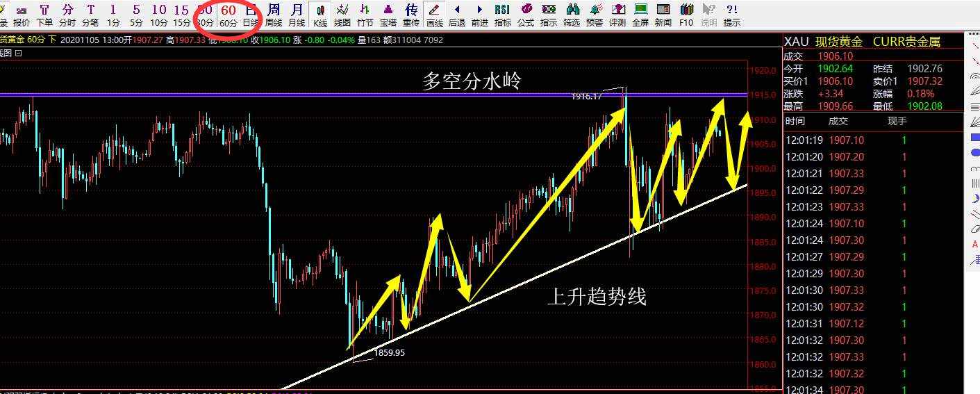Select the 10分 ten-minute period

[159, 15]
